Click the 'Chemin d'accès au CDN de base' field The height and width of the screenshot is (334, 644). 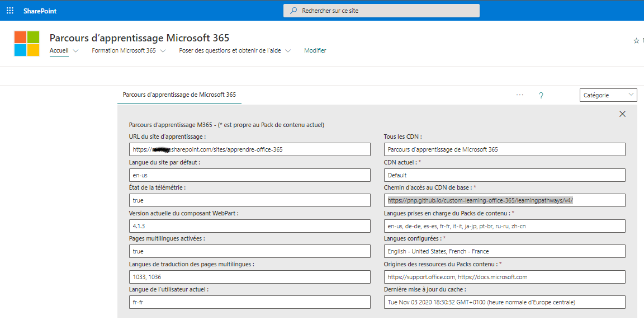[x=504, y=200]
